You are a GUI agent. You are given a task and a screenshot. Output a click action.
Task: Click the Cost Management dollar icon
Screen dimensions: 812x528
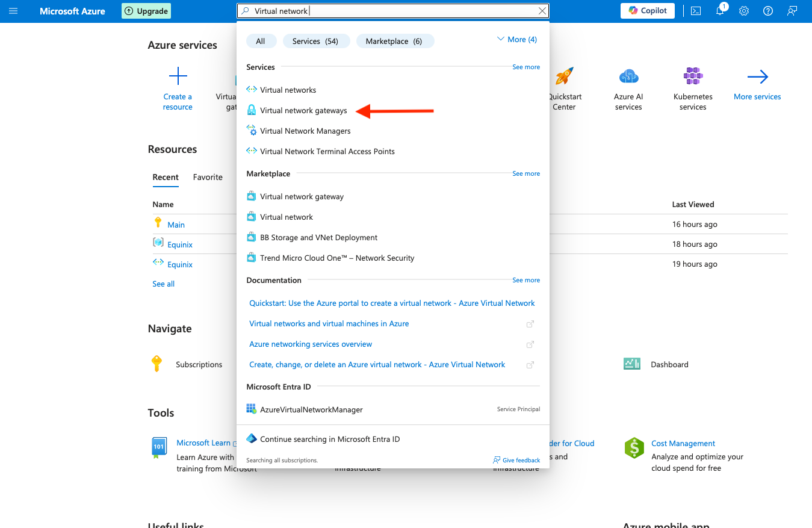[634, 448]
